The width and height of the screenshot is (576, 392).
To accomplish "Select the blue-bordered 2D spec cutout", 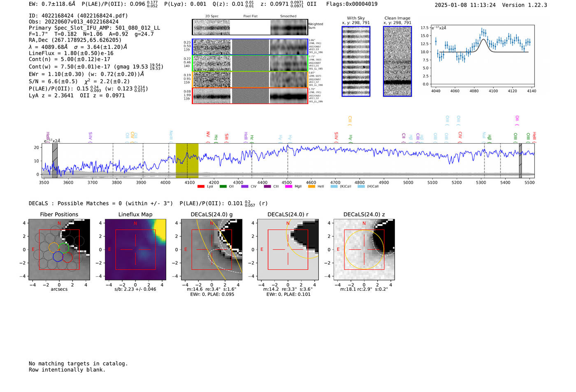I will click(212, 47).
